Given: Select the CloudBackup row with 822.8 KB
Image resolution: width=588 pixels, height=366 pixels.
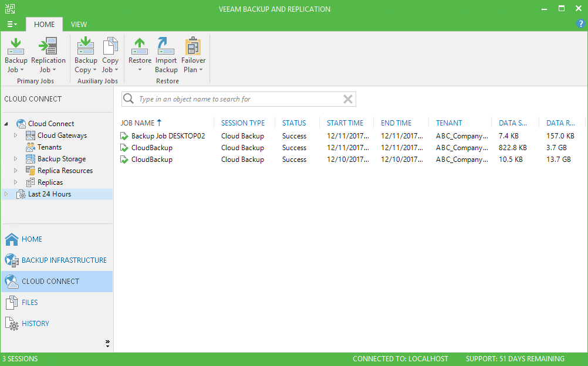Looking at the screenshot, I should point(350,148).
